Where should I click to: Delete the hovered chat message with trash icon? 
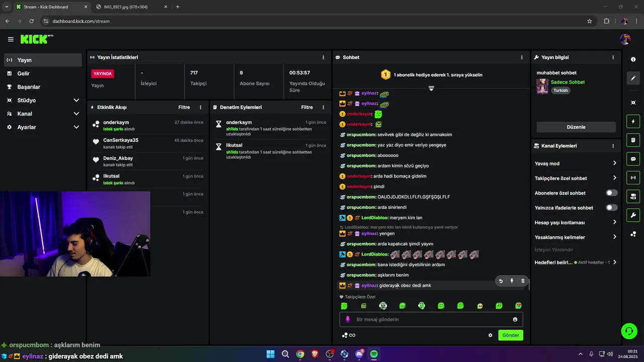[523, 281]
